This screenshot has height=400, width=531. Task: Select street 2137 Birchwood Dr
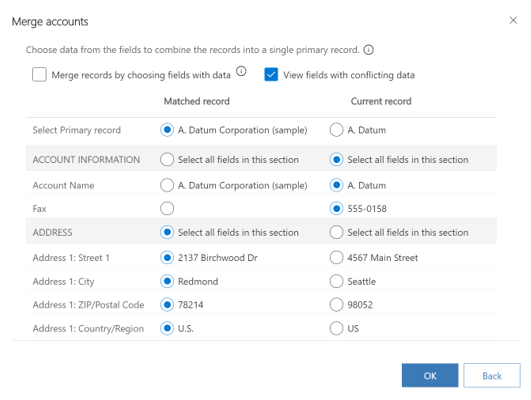coord(167,258)
